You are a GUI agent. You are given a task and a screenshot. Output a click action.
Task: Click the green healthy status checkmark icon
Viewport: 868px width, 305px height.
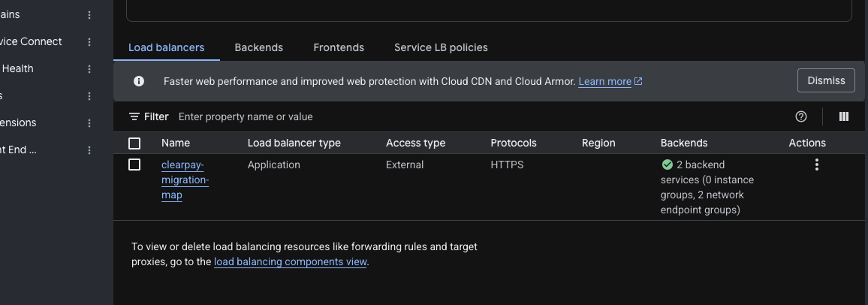667,165
